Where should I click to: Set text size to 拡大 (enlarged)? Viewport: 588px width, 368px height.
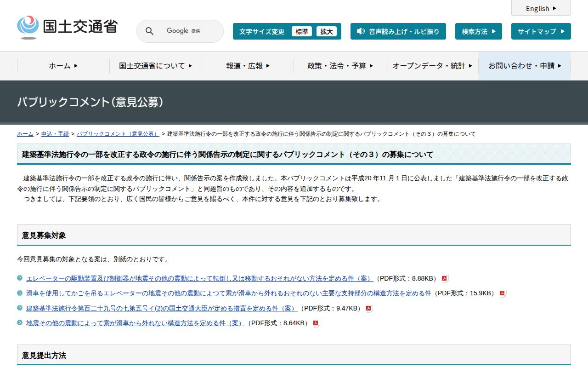(327, 31)
